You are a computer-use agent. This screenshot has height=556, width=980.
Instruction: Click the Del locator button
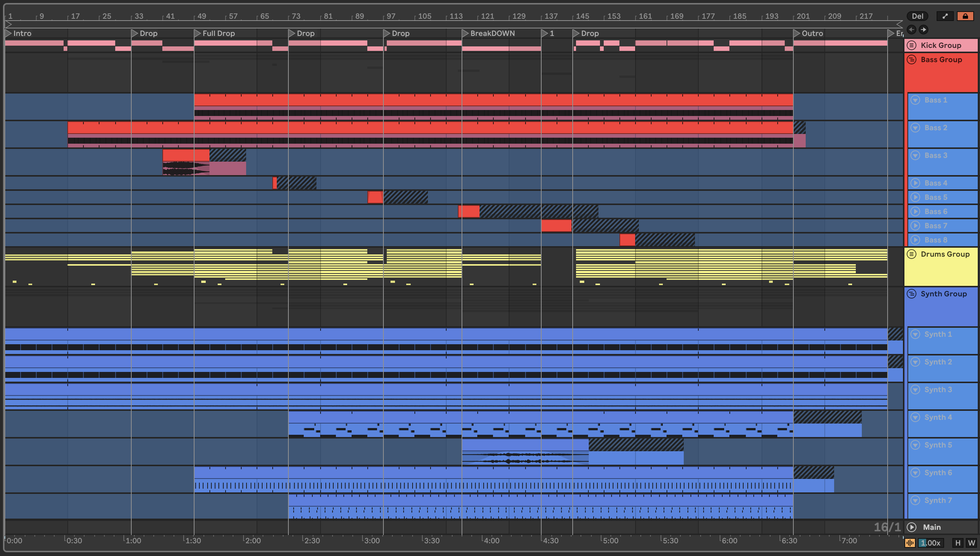point(917,16)
